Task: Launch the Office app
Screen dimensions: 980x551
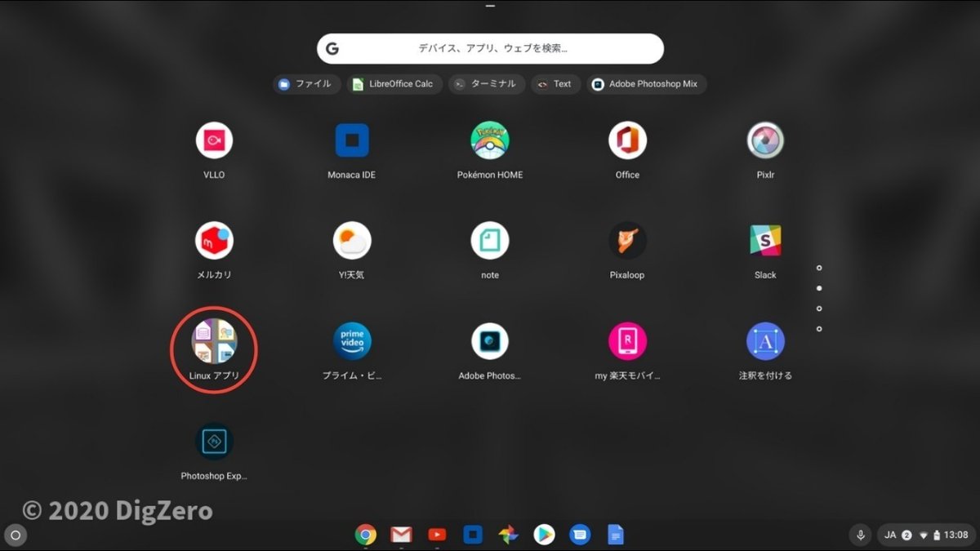Action: tap(627, 141)
